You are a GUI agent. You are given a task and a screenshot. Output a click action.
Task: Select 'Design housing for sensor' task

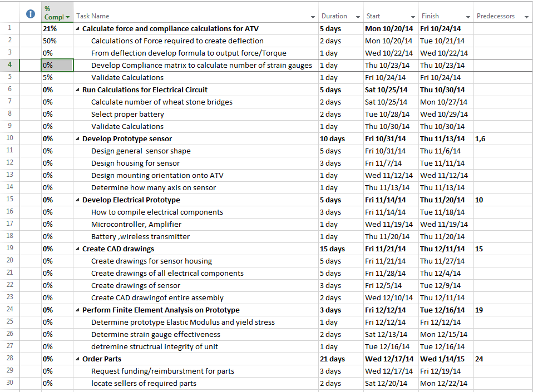(135, 163)
